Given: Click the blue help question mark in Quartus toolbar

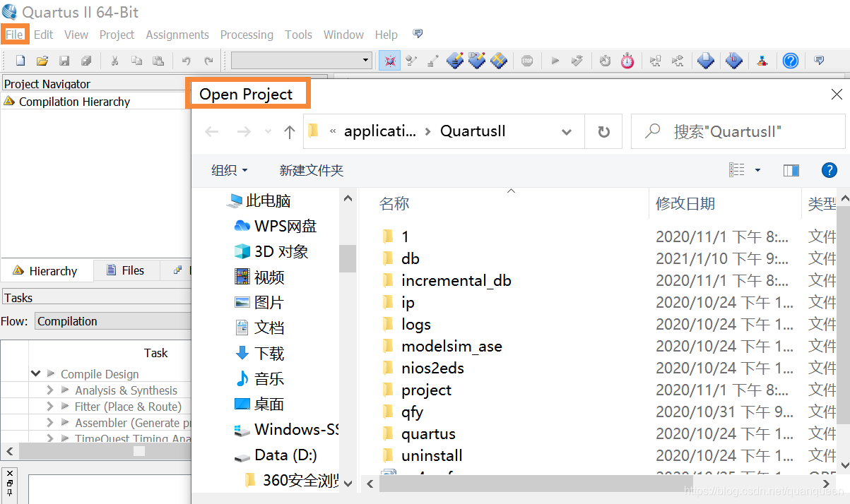Looking at the screenshot, I should point(791,61).
